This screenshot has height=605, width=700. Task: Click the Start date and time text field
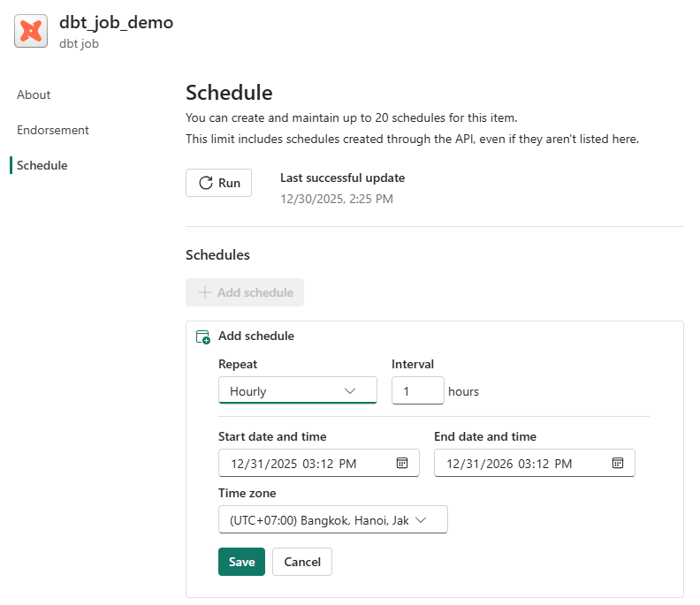pyautogui.click(x=305, y=464)
